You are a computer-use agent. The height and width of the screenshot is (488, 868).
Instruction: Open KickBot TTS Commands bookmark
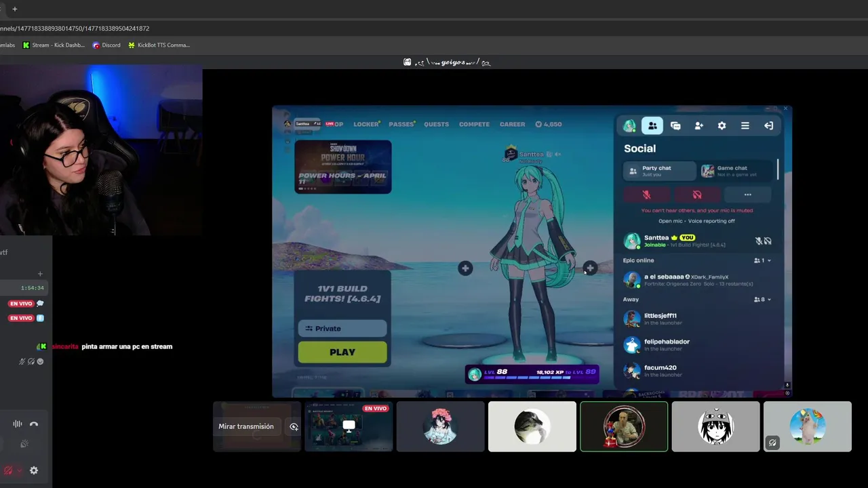coord(159,45)
